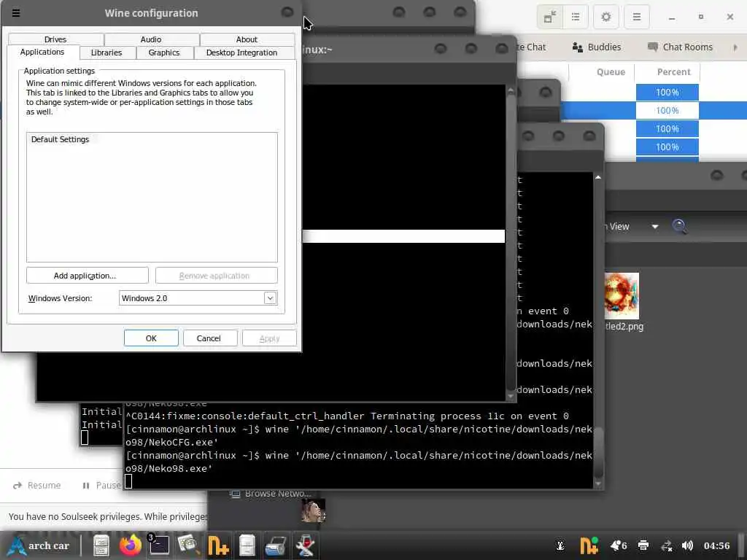The image size is (747, 560).
Task: Select the Applications tab
Action: (42, 52)
